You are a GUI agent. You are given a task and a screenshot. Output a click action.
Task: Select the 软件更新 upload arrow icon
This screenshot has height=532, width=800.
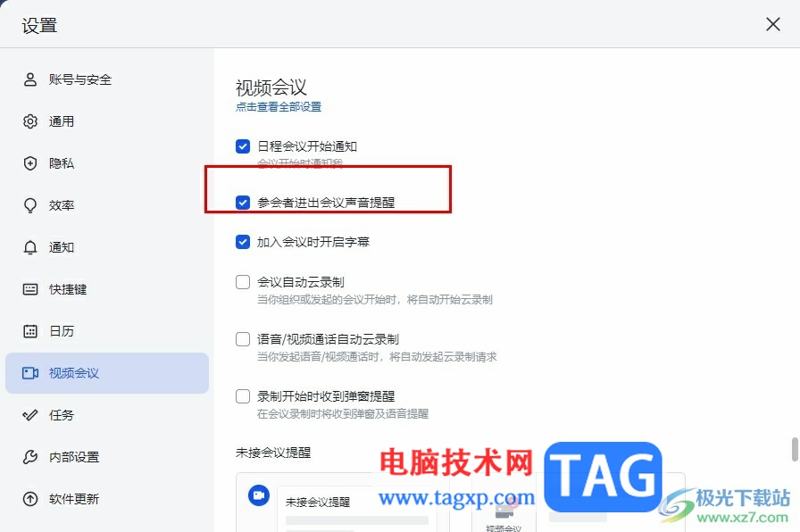[x=30, y=499]
